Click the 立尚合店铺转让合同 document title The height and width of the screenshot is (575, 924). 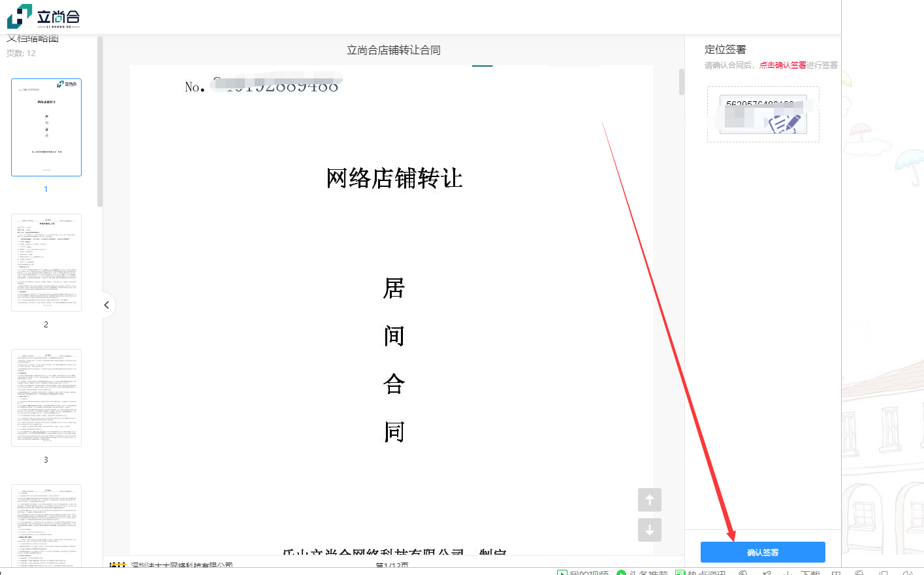point(393,50)
